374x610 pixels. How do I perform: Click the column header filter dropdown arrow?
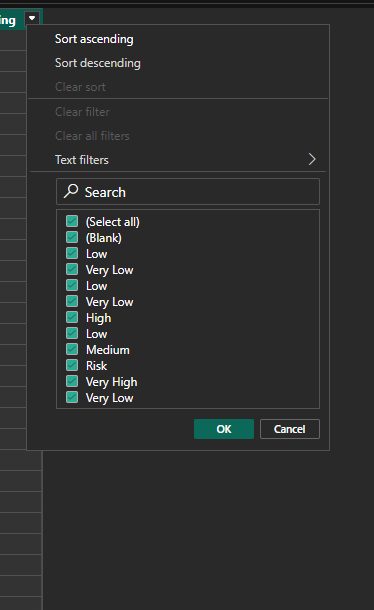[x=32, y=18]
